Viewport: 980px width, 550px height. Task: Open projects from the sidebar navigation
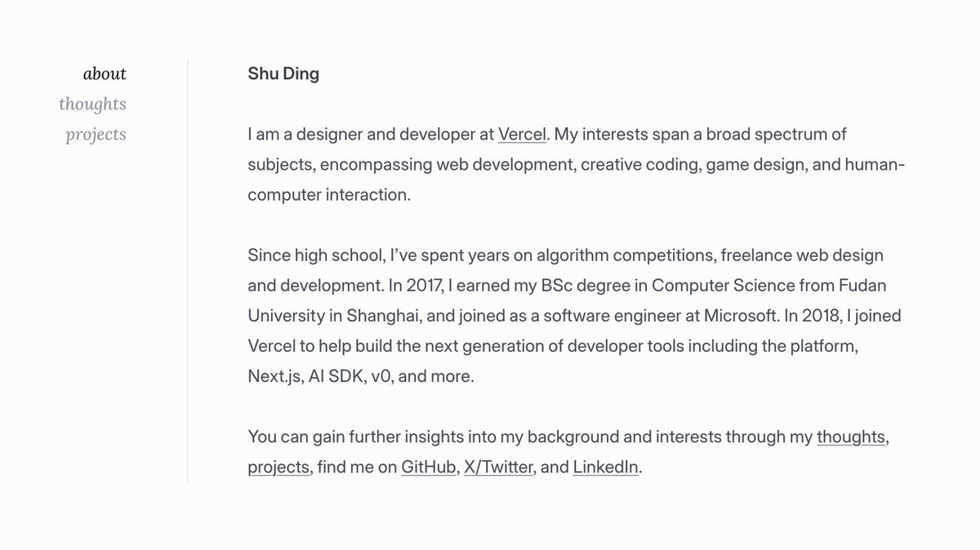pyautogui.click(x=96, y=135)
